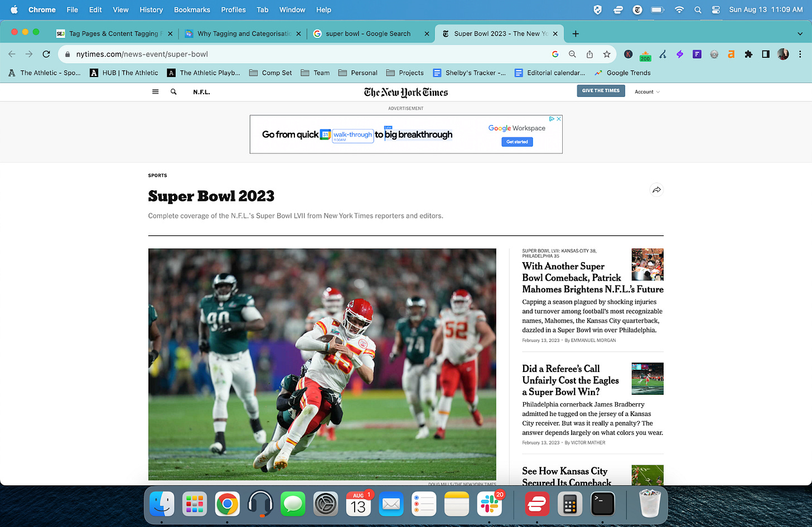Viewport: 812px width, 527px height.
Task: Toggle the Chrome side panel icon
Action: point(766,54)
